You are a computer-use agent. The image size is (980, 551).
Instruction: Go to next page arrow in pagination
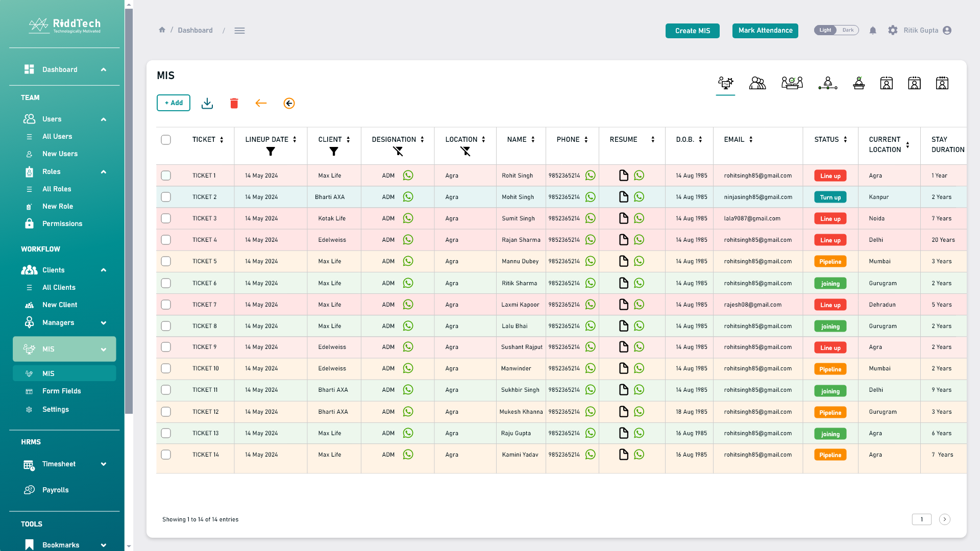tap(945, 519)
